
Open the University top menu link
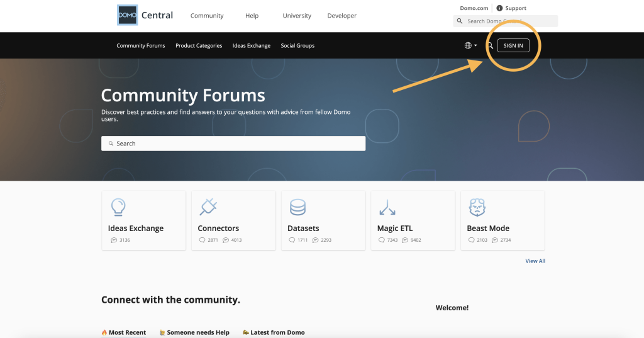tap(297, 16)
